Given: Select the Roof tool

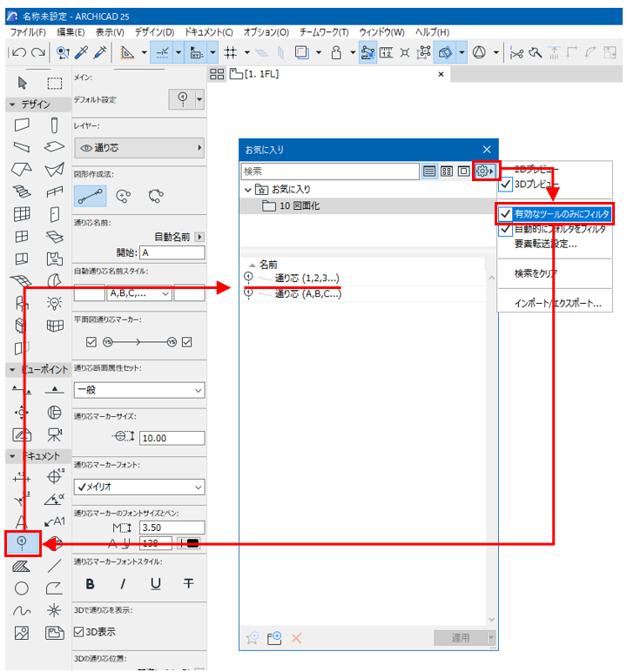Looking at the screenshot, I should tap(22, 169).
